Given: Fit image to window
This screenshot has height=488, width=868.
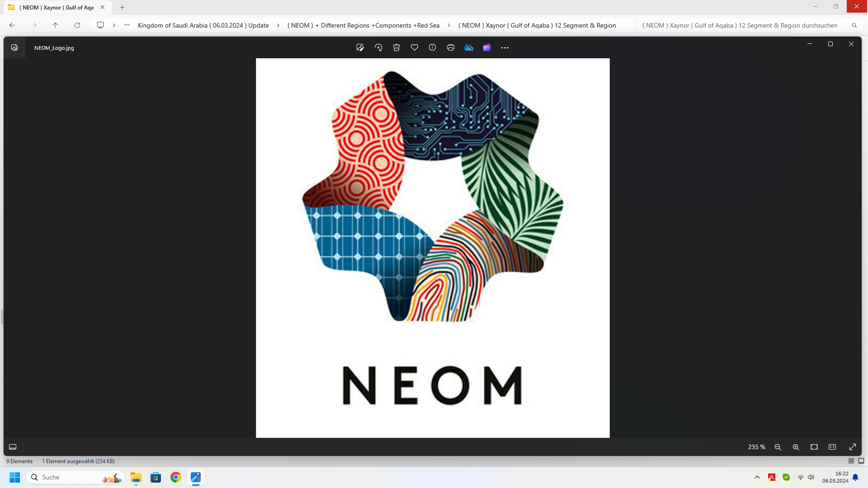Looking at the screenshot, I should 814,447.
